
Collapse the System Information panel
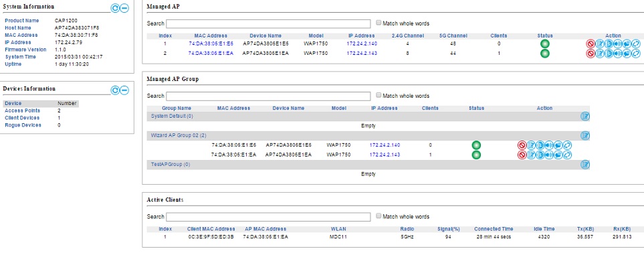tap(124, 8)
